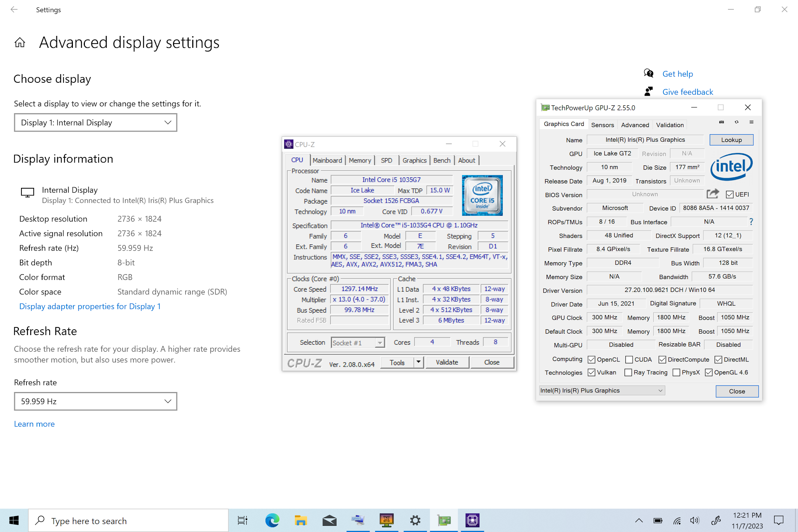Switch to GPU-Z via its taskbar icon

(444, 520)
